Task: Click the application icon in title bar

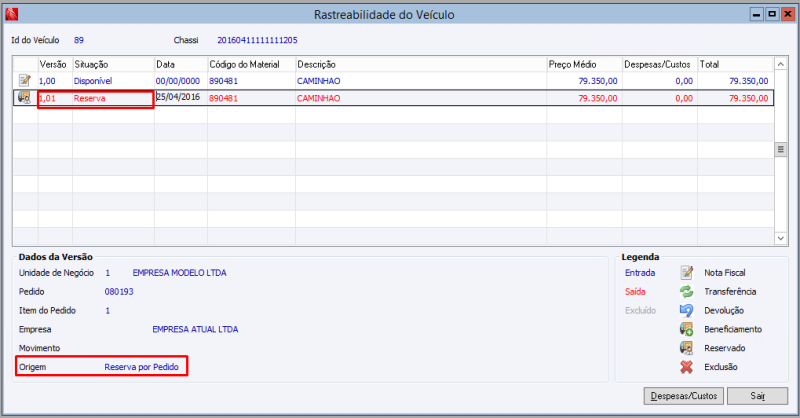Action: [11, 14]
